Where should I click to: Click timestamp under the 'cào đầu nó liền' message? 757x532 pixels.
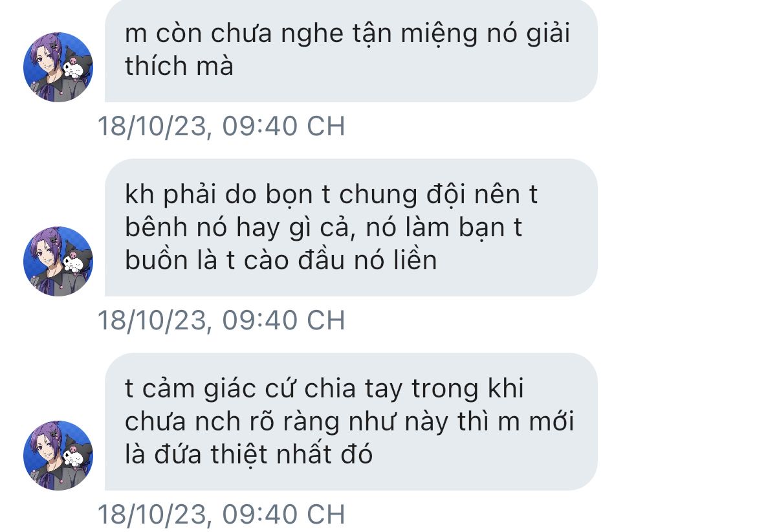tap(221, 320)
